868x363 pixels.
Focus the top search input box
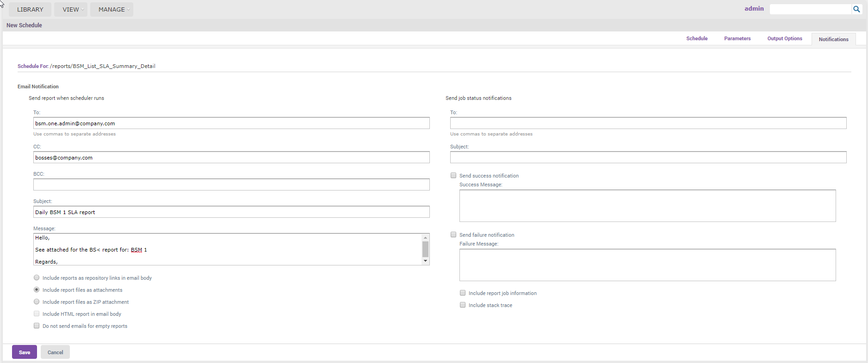coord(811,9)
